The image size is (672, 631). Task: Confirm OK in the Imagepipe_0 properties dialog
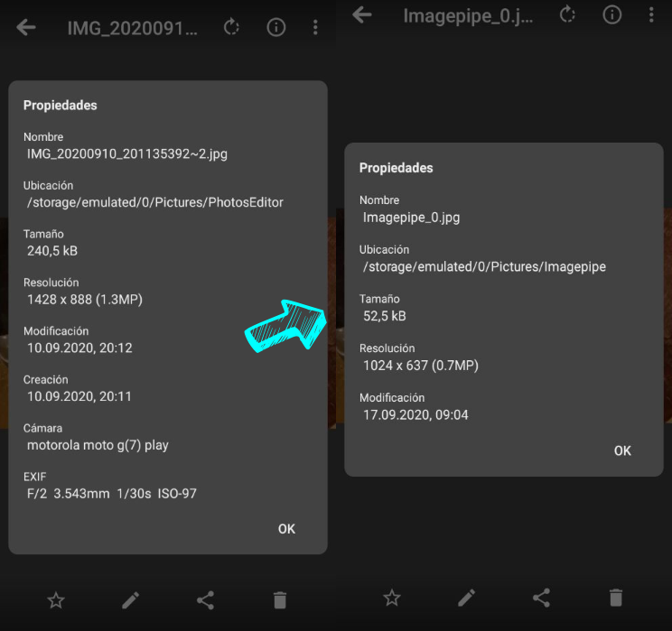(x=622, y=450)
